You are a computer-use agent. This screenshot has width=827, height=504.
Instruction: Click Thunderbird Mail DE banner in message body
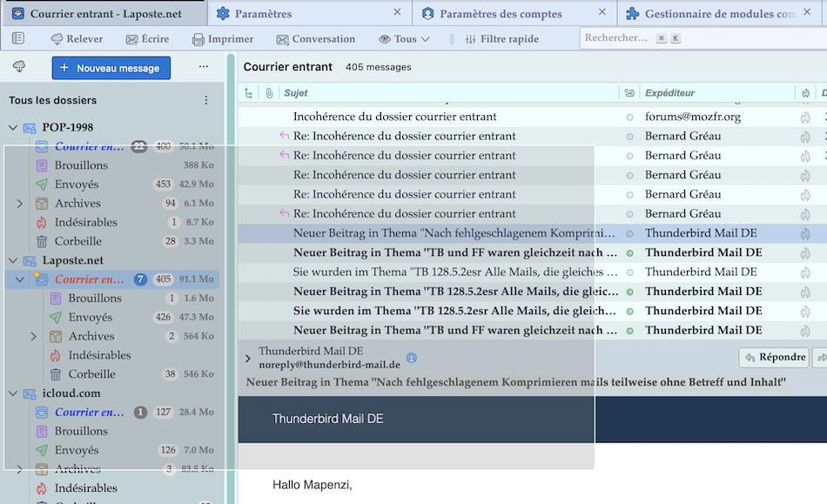(x=327, y=419)
